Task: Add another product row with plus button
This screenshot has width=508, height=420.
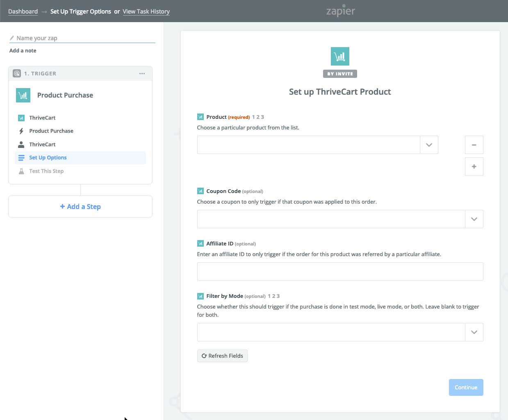Action: (474, 167)
